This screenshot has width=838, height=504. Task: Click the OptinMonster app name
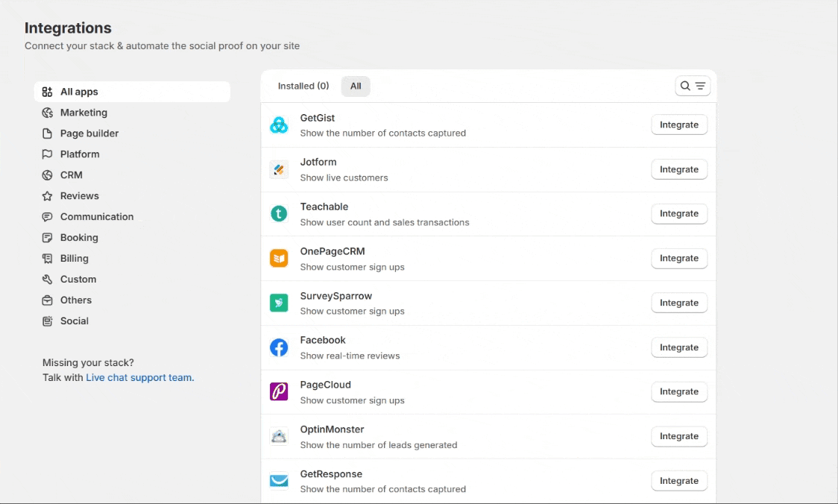coord(332,429)
